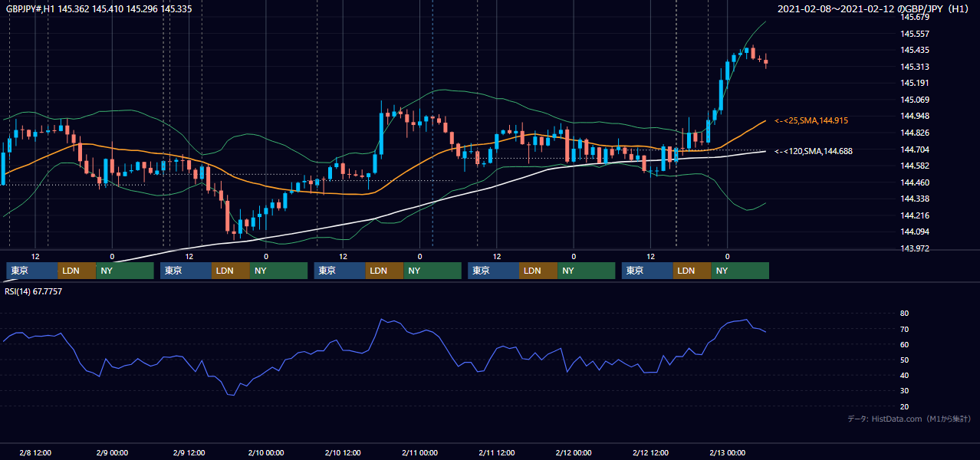Click the データ: HistData.com credit text
Viewport: 980px width, 460px height.
coord(909,419)
